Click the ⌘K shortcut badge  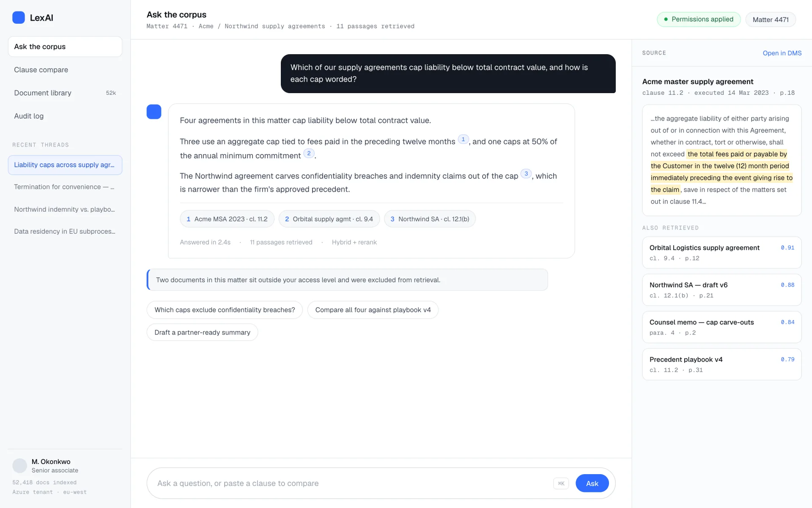tap(561, 483)
